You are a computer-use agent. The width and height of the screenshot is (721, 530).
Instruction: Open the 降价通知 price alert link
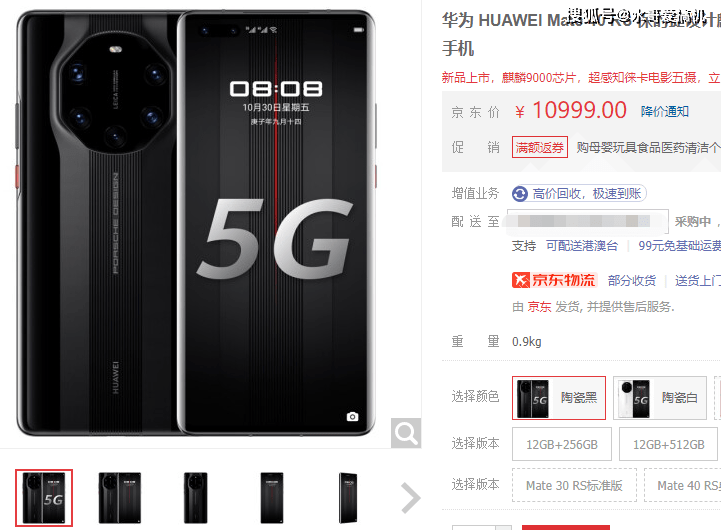pyautogui.click(x=665, y=111)
